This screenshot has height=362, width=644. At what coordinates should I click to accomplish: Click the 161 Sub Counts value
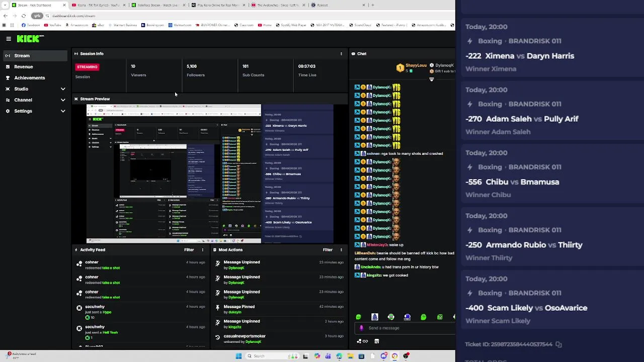tap(246, 66)
